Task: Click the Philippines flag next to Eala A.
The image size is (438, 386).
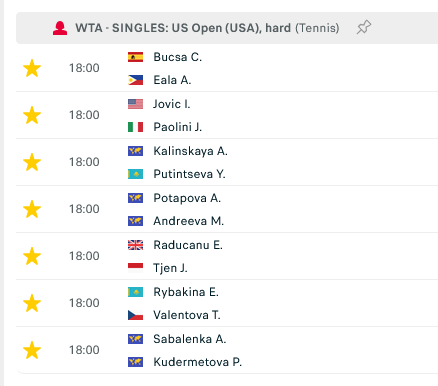Action: (135, 80)
